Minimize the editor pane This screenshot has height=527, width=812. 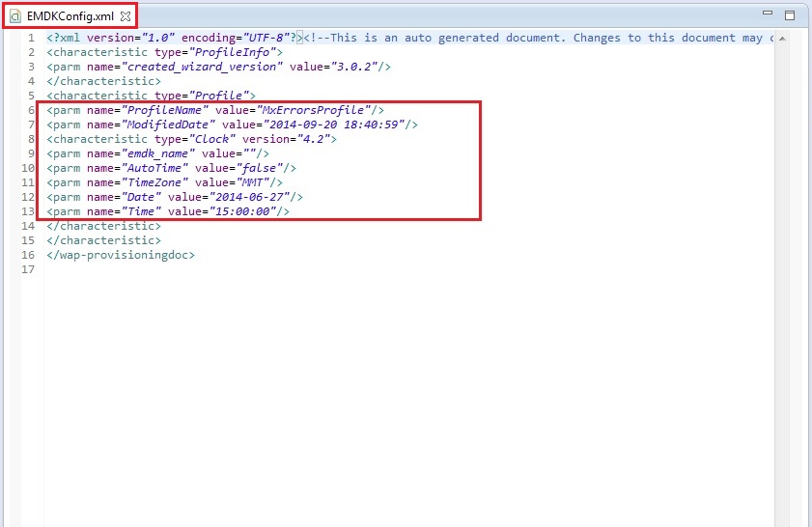[x=767, y=14]
